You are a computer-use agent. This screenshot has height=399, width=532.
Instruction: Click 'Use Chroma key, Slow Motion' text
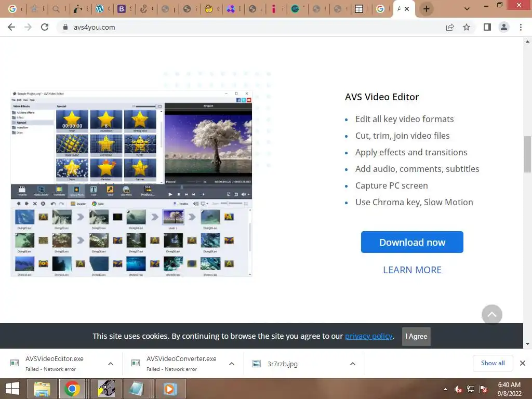coord(414,202)
